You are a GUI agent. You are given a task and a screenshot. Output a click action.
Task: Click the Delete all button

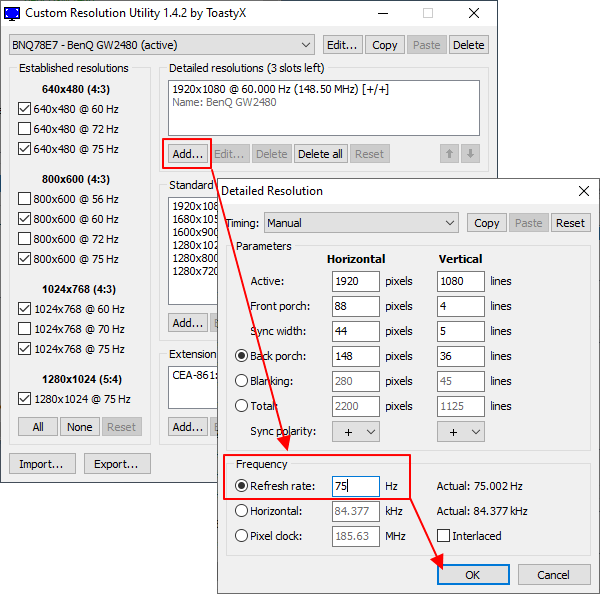(x=321, y=154)
